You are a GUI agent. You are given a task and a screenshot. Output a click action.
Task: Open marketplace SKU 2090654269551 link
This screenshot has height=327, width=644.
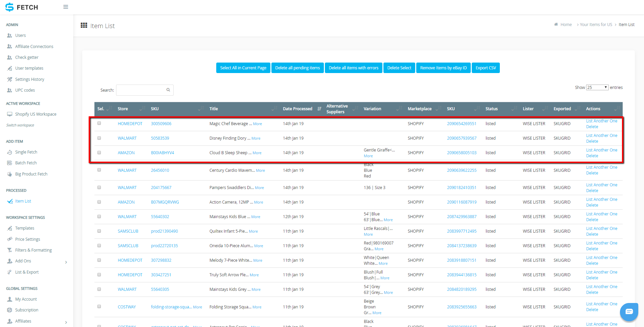[462, 124]
